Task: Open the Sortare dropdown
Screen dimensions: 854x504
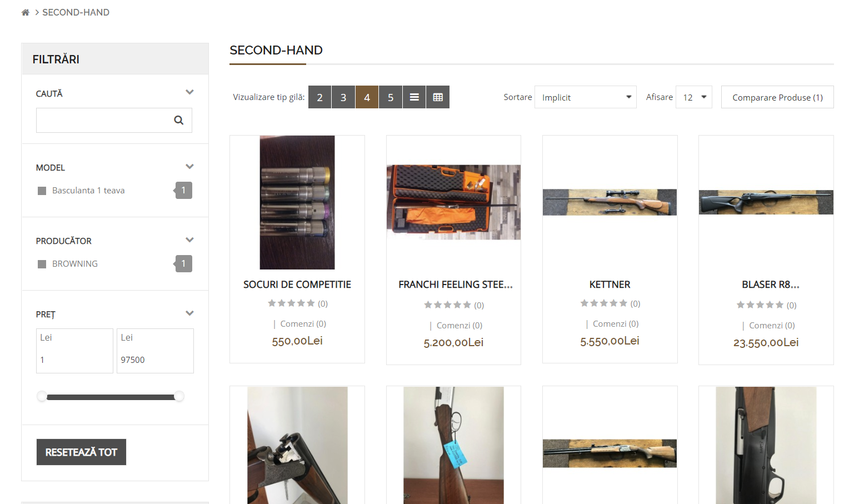Action: (x=585, y=97)
